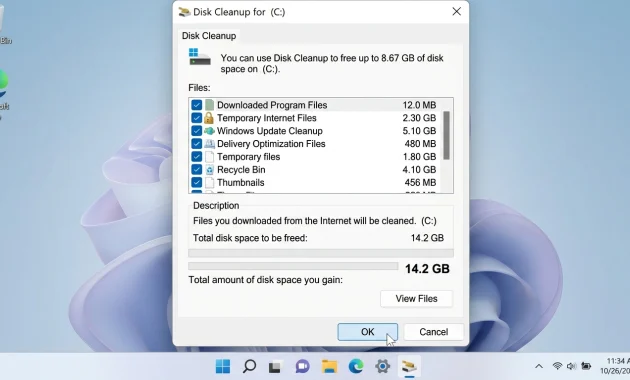Click the Recycle Bin list icon
This screenshot has width=630, height=380.
point(209,170)
